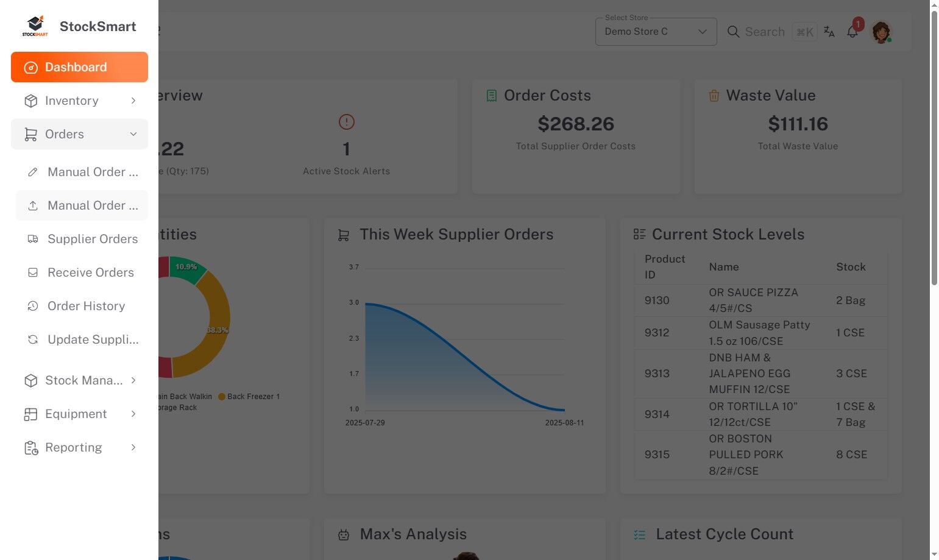Click the Update Suppli... refresh icon
The height and width of the screenshot is (560, 939).
(x=33, y=340)
